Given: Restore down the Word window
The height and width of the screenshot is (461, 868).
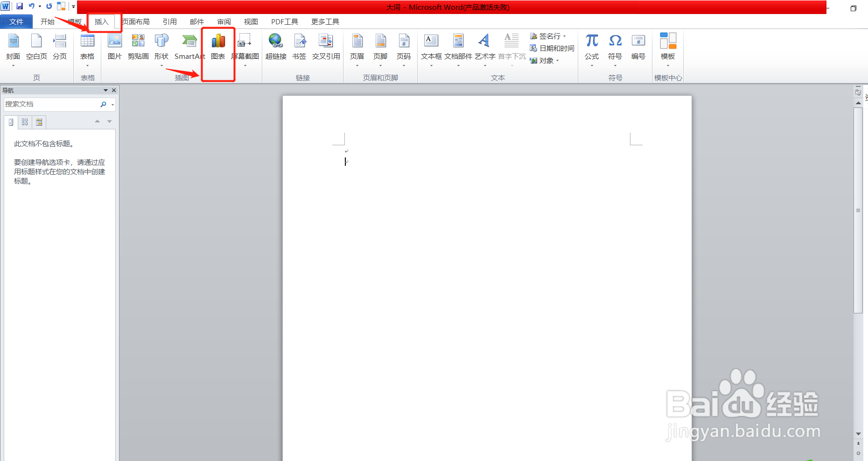Looking at the screenshot, I should click(x=853, y=8).
